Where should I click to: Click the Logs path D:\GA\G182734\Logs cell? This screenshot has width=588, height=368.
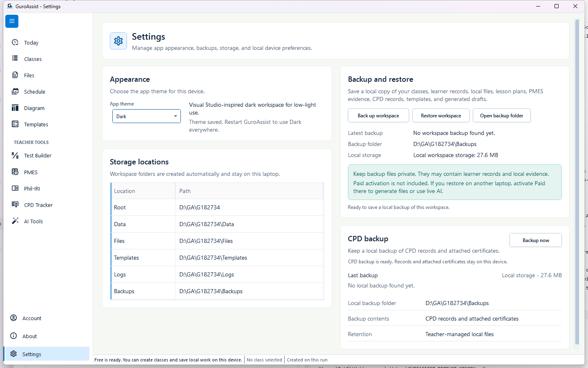(249, 274)
